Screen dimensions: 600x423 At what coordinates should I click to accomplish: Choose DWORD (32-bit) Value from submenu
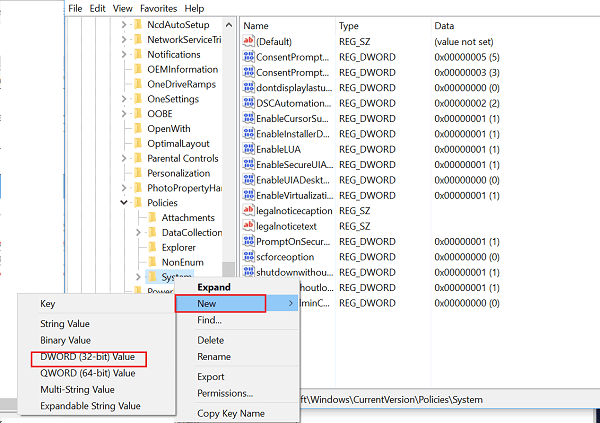(88, 356)
